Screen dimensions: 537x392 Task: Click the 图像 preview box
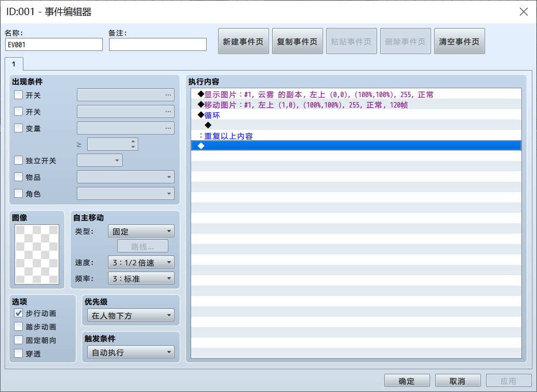pos(37,254)
